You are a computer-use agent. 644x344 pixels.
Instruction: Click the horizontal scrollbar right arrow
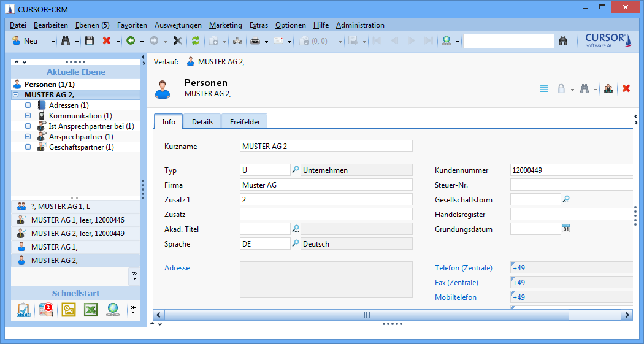[x=627, y=315]
